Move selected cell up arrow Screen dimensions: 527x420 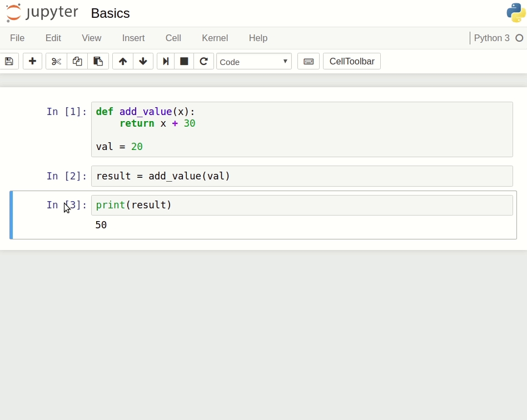point(123,61)
